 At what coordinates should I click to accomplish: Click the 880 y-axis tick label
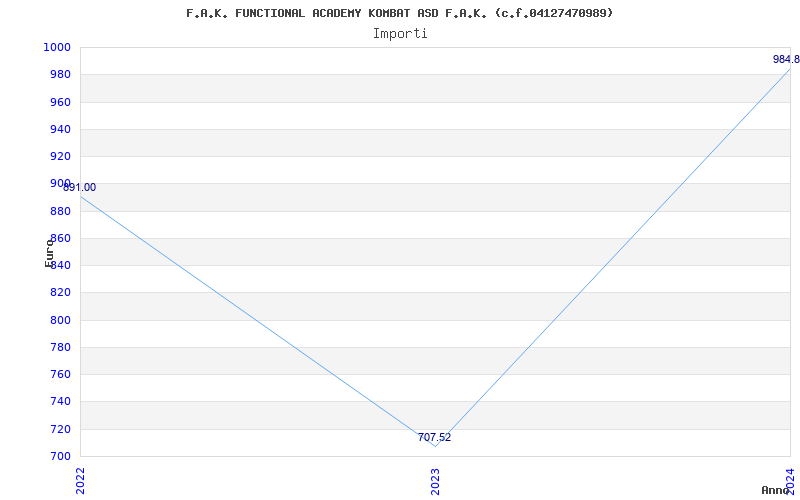pos(60,211)
